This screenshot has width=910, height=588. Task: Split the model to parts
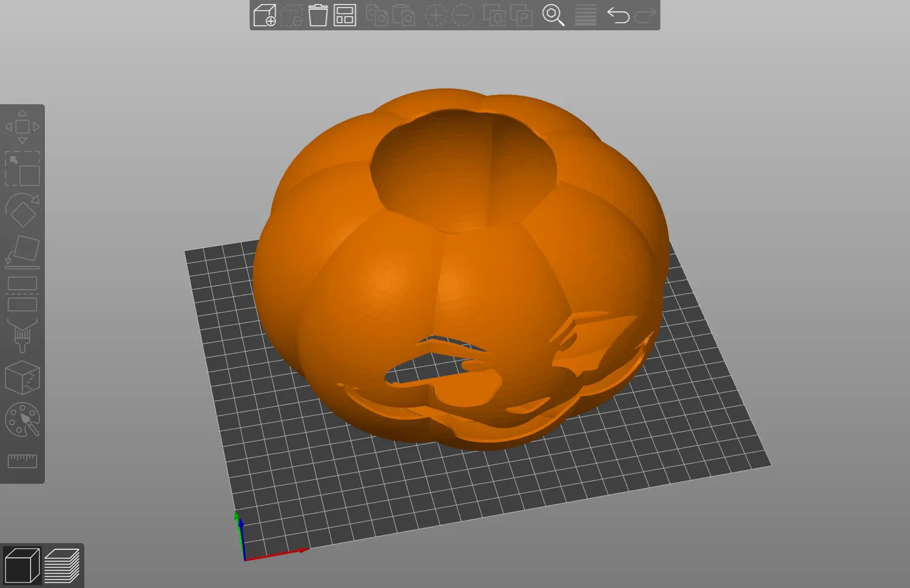521,15
